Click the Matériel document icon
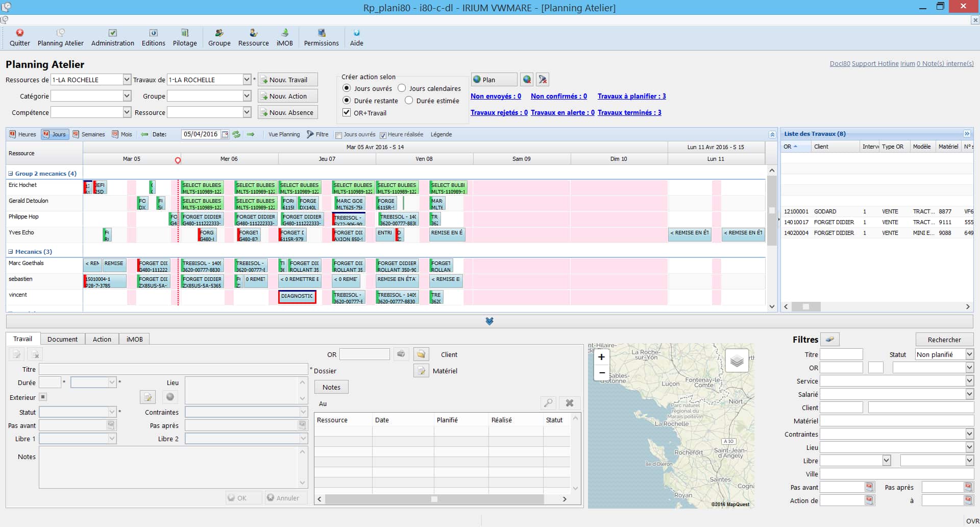 point(421,371)
